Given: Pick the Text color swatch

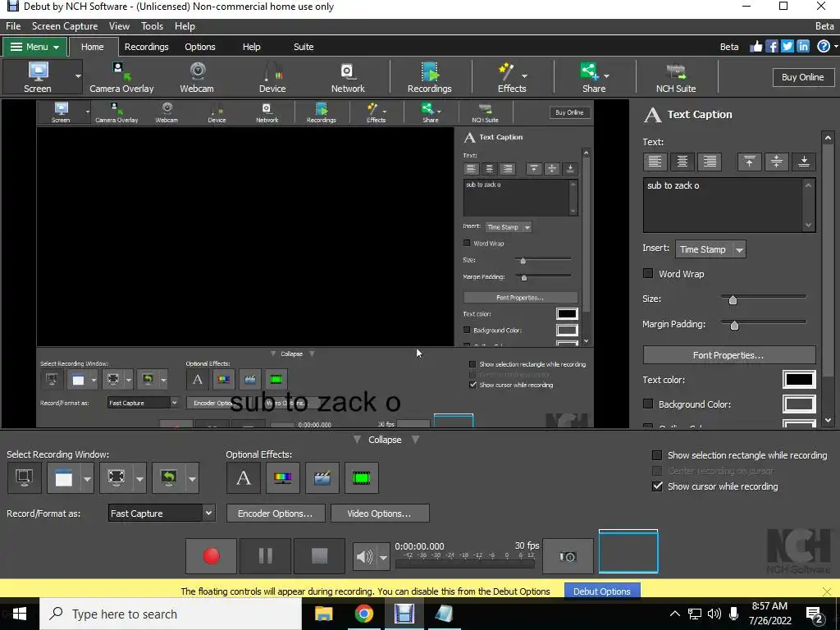Looking at the screenshot, I should (x=799, y=379).
